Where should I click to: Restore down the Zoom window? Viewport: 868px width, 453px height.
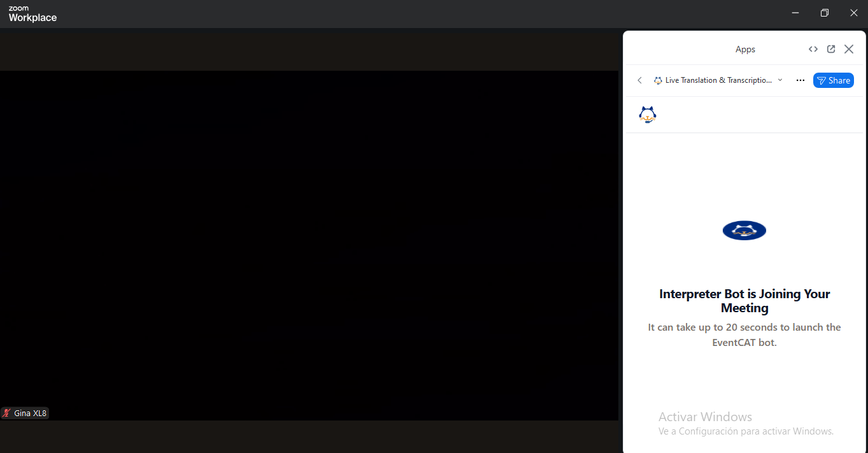pos(825,13)
